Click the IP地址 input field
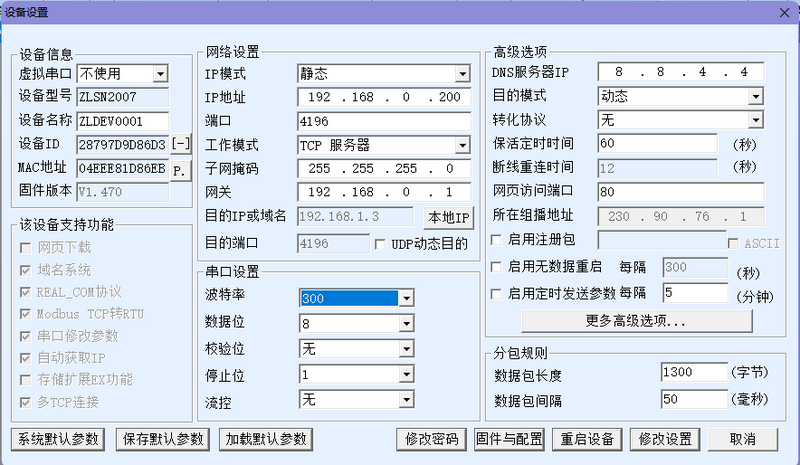This screenshot has width=800, height=465. pyautogui.click(x=384, y=97)
